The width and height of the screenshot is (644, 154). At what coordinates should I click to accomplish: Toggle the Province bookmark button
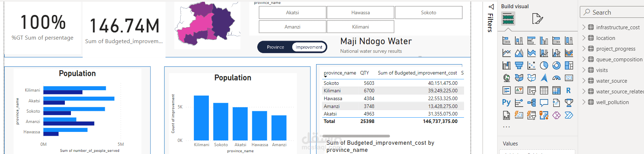pos(275,47)
